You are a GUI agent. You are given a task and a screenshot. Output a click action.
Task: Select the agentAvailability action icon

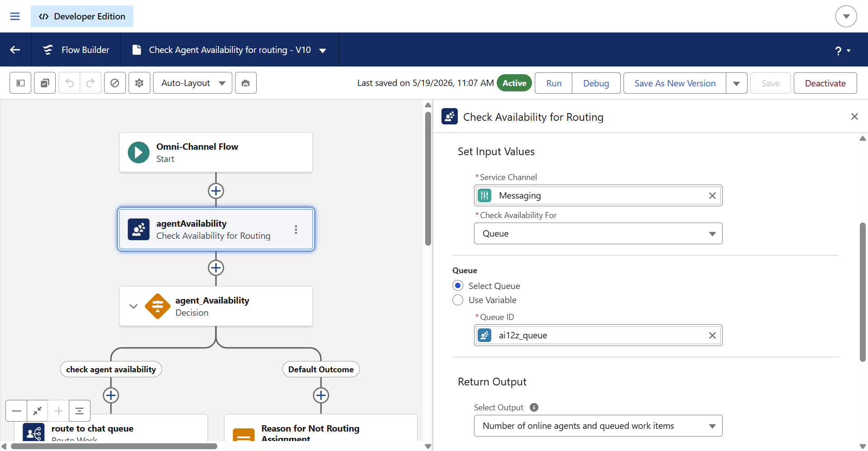[x=139, y=229]
